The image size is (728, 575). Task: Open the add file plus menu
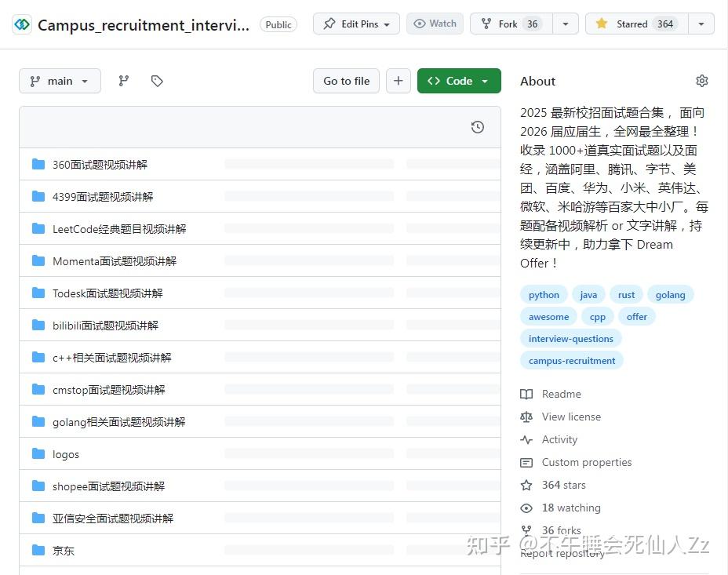(398, 81)
